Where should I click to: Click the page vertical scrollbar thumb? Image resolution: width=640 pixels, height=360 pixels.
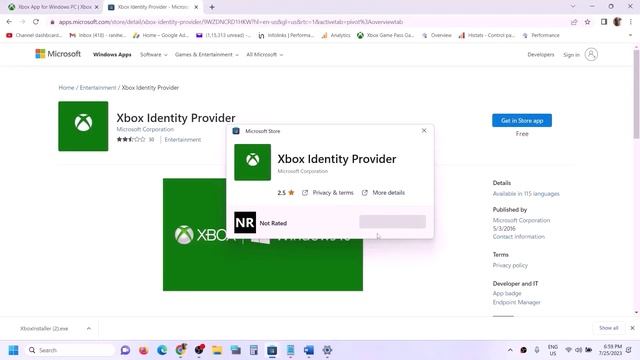point(636,94)
